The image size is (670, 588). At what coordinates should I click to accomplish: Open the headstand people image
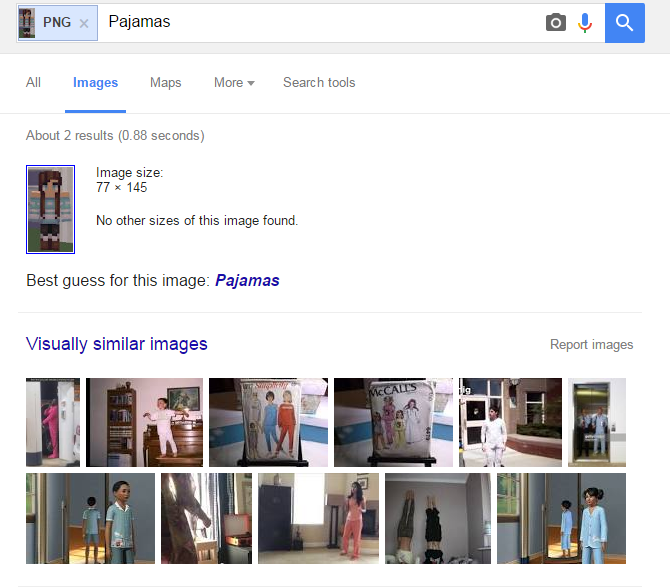437,518
